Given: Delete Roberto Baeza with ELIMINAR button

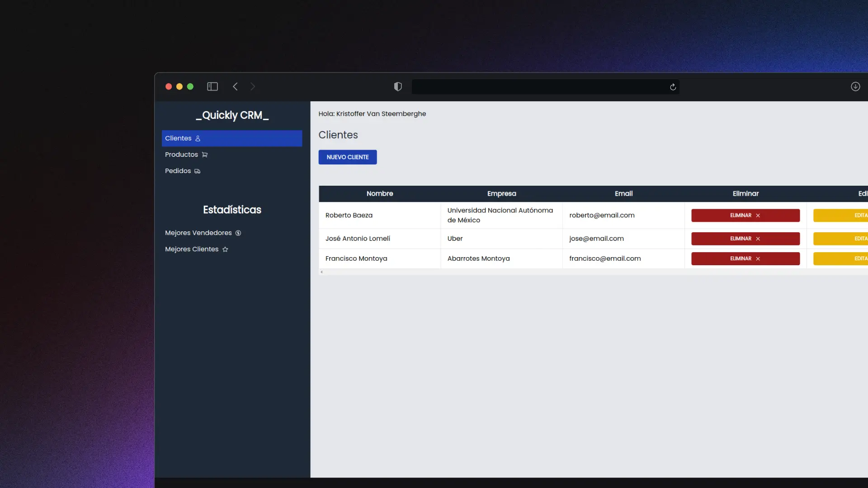Looking at the screenshot, I should [745, 216].
